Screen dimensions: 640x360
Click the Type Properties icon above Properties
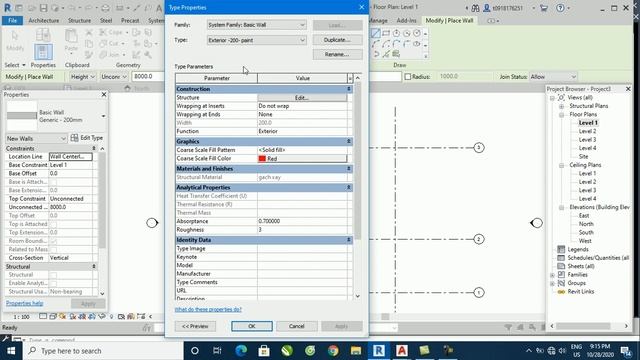43,34
